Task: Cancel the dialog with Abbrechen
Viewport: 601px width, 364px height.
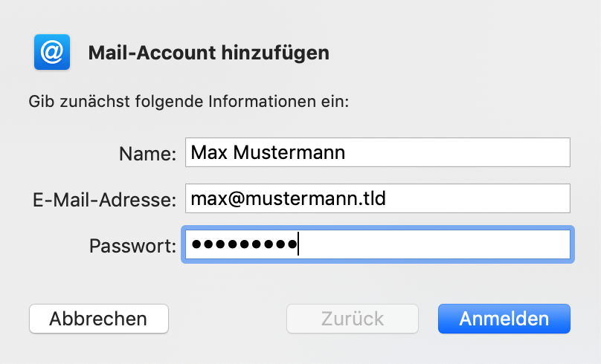Action: (x=99, y=319)
